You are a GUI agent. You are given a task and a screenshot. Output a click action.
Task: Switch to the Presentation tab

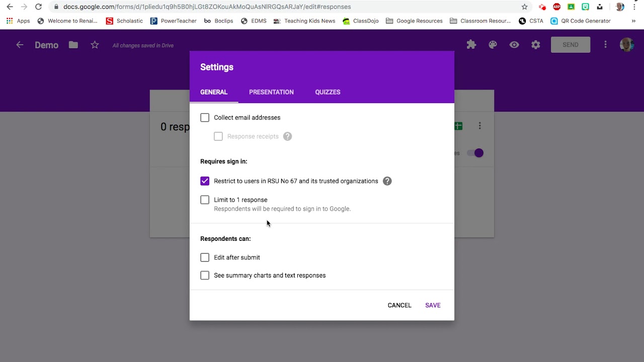pos(271,92)
